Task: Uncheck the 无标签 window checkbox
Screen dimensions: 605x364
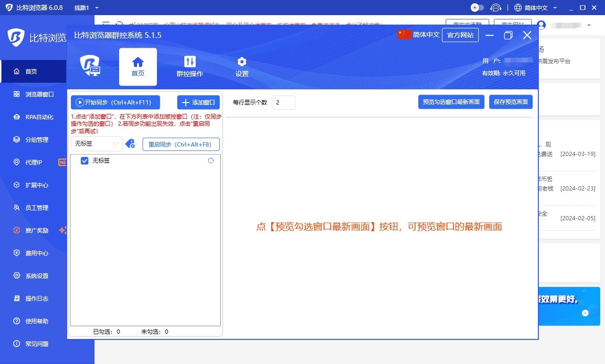Action: [85, 161]
